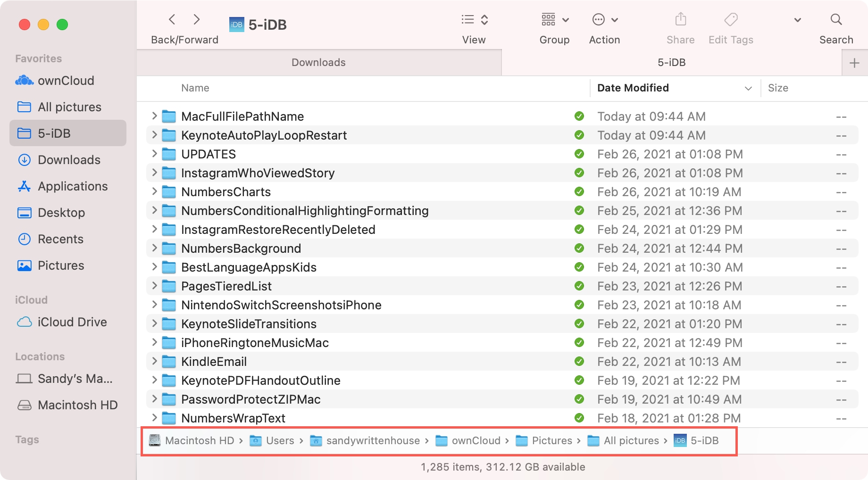The width and height of the screenshot is (868, 480).
Task: Select the NintendoSwitchScreenshotsiPhone folder name
Action: coord(281,305)
